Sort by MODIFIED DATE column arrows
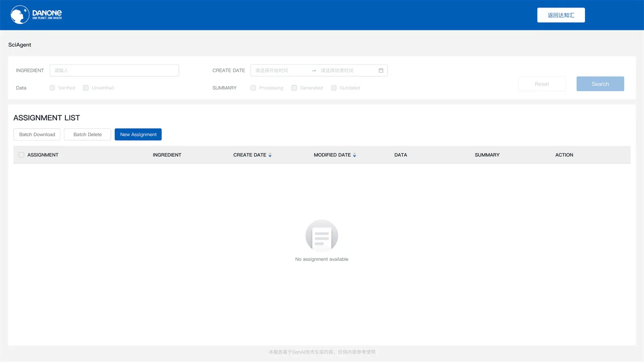 355,155
